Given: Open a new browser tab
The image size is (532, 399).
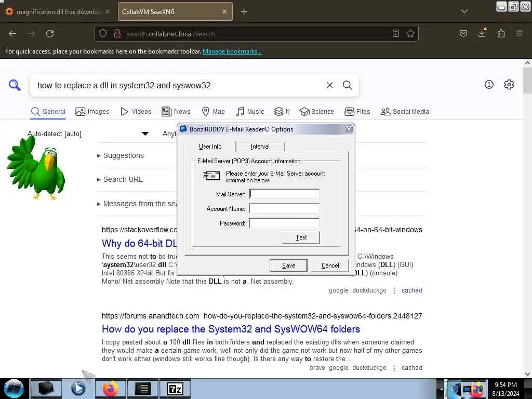Looking at the screenshot, I should coord(244,12).
